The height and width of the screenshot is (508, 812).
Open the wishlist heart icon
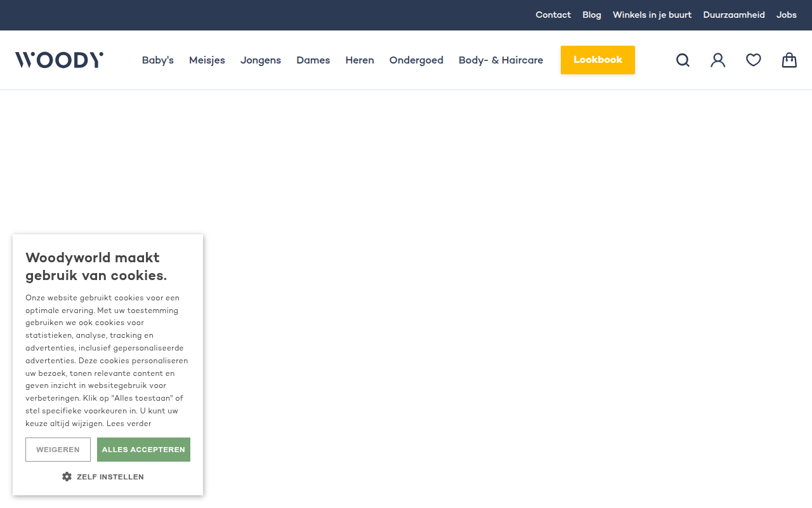click(754, 60)
